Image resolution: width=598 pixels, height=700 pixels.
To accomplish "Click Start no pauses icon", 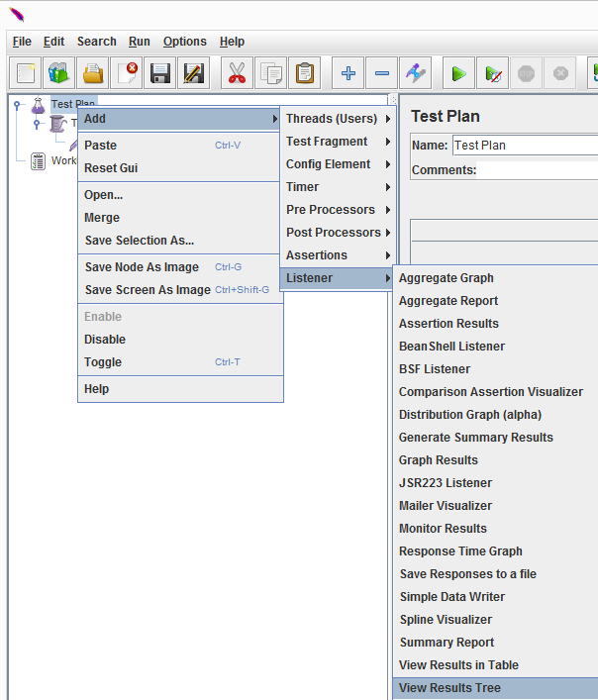I will [492, 72].
